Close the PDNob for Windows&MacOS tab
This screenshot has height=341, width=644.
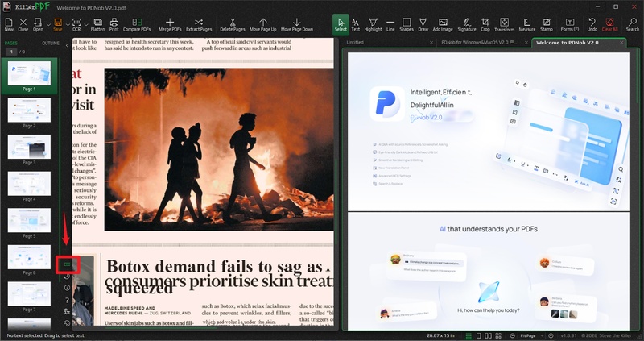pyautogui.click(x=526, y=43)
